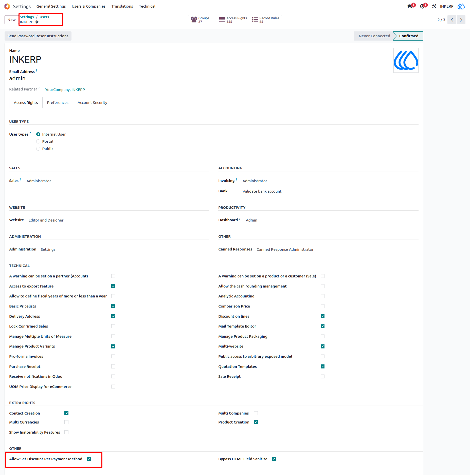
Task: Click the Never Connected status step
Action: coord(374,36)
